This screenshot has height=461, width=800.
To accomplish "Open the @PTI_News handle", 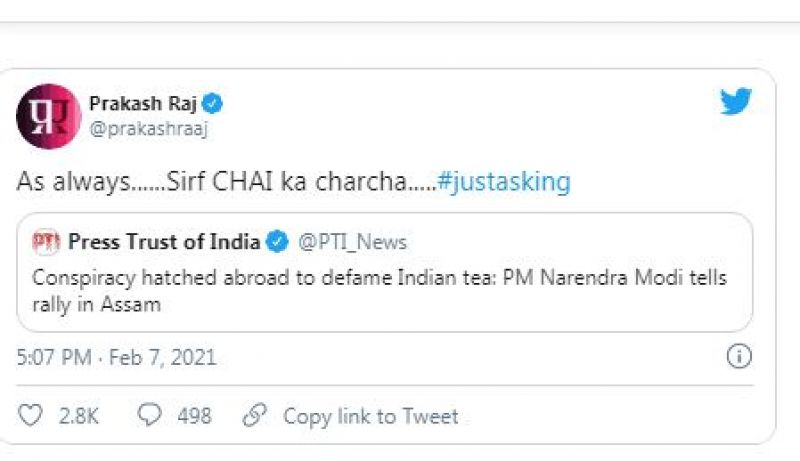I will pos(352,242).
